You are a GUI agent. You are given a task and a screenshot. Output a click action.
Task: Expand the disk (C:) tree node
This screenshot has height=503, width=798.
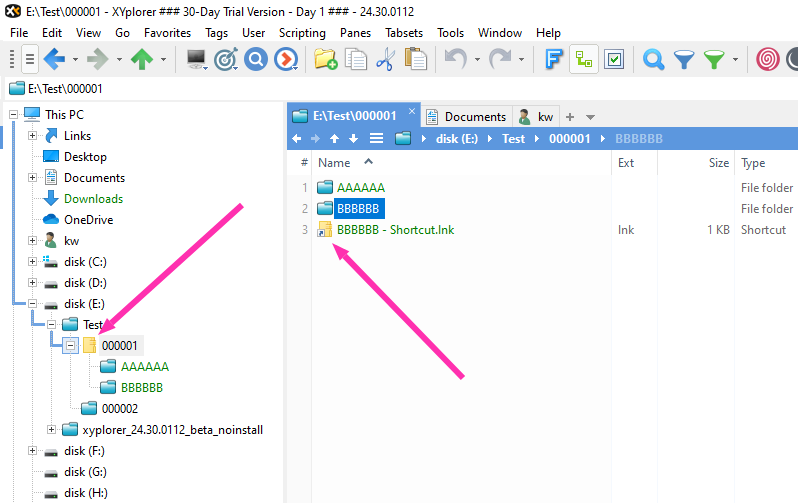tap(33, 262)
